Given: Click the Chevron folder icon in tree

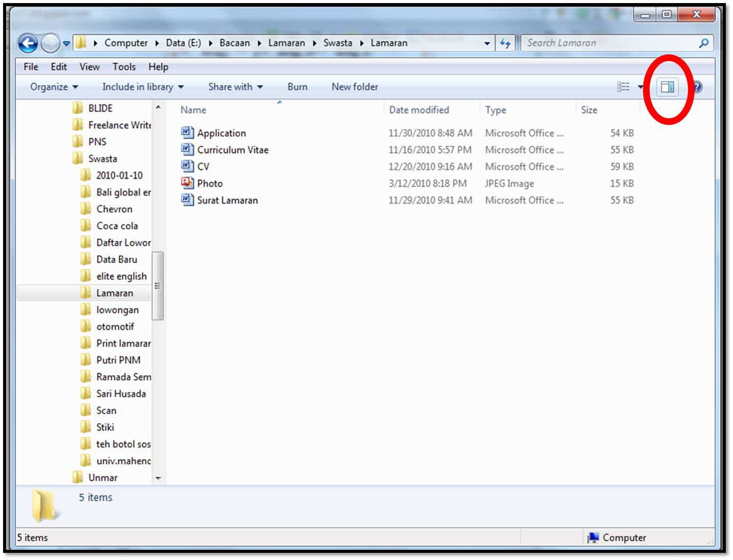Looking at the screenshot, I should tap(86, 209).
